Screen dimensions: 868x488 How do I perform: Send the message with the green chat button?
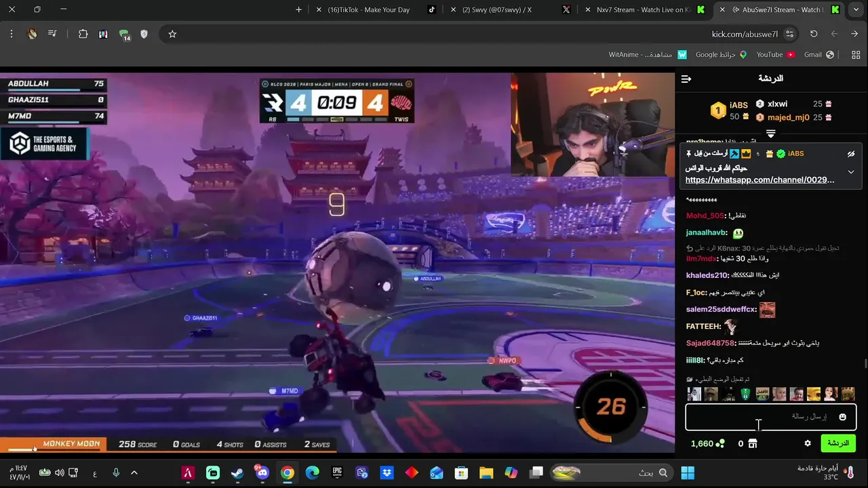(x=838, y=443)
